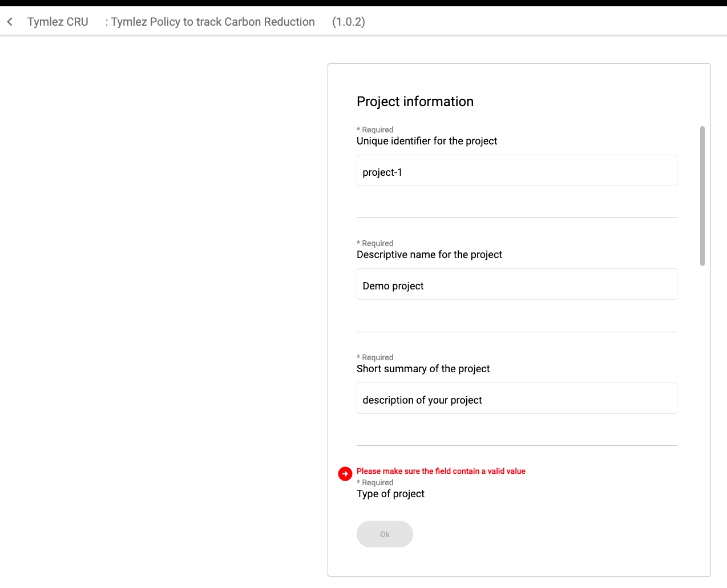
Task: Click the Type of project label
Action: click(390, 494)
